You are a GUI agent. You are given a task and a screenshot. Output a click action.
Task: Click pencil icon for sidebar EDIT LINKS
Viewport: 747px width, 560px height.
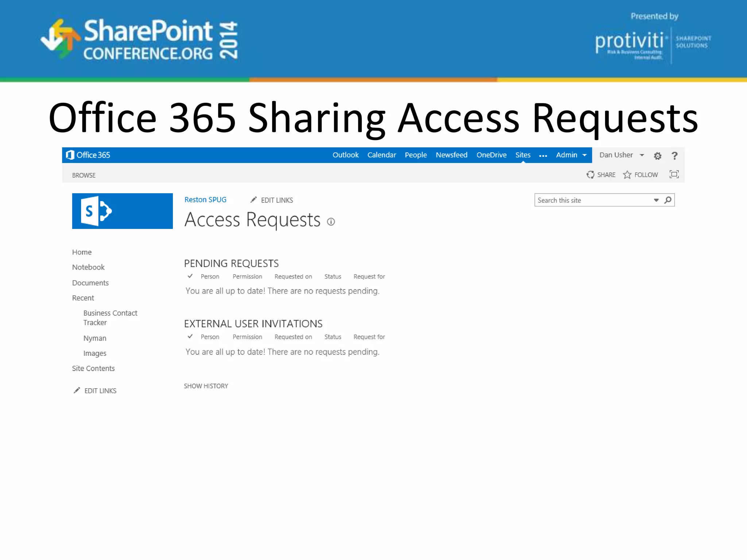click(77, 390)
